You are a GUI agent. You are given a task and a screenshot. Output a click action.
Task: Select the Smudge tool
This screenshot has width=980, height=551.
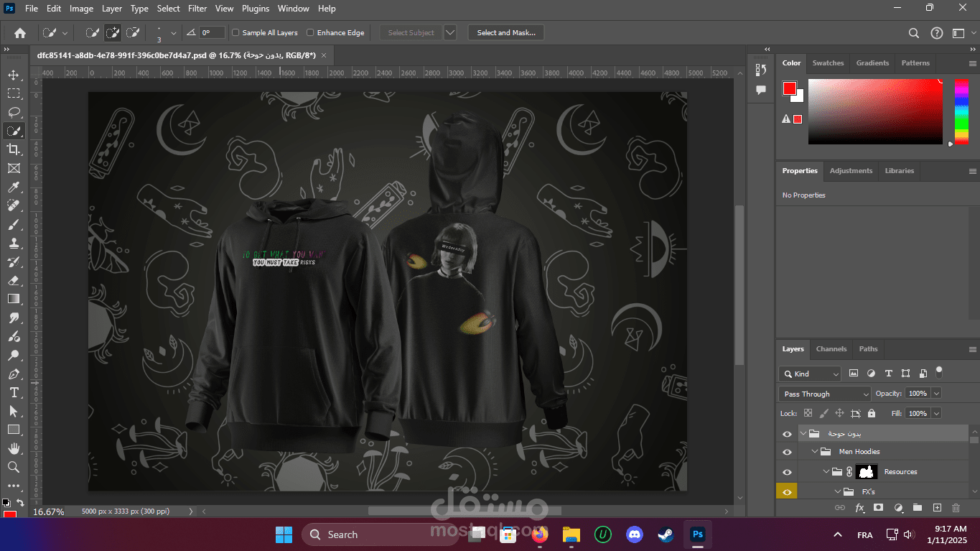coord(14,318)
